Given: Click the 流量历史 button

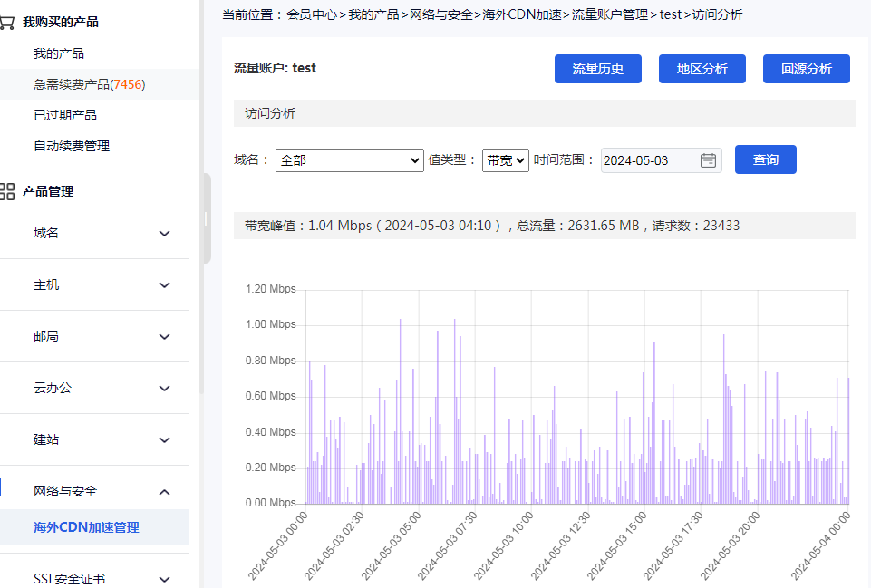Looking at the screenshot, I should pyautogui.click(x=597, y=69).
